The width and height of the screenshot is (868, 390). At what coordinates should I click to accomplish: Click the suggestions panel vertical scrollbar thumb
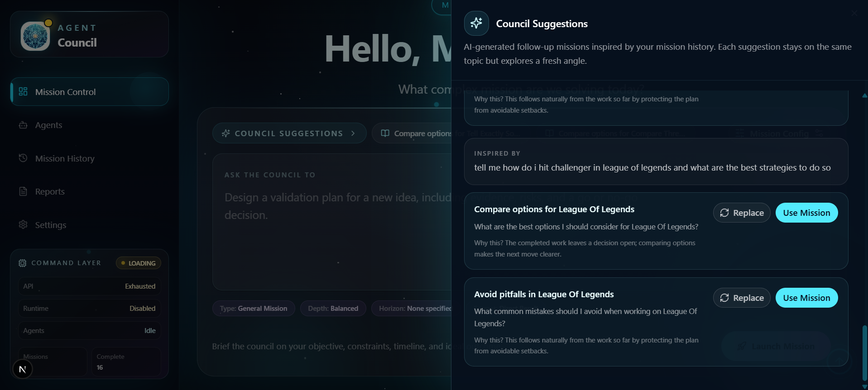[x=864, y=353]
